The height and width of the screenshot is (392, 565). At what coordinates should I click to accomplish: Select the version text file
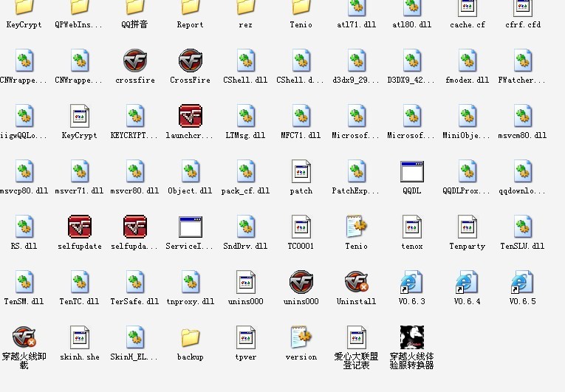pyautogui.click(x=301, y=337)
